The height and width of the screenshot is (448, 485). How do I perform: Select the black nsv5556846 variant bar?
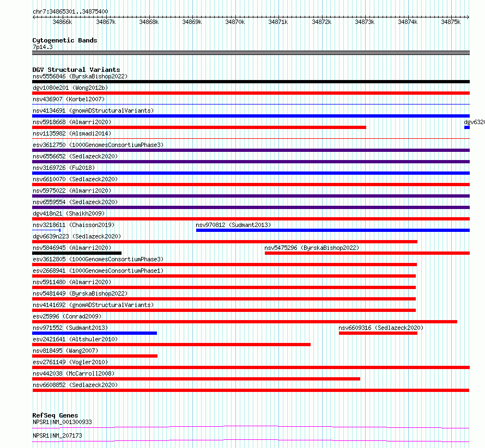coord(251,82)
